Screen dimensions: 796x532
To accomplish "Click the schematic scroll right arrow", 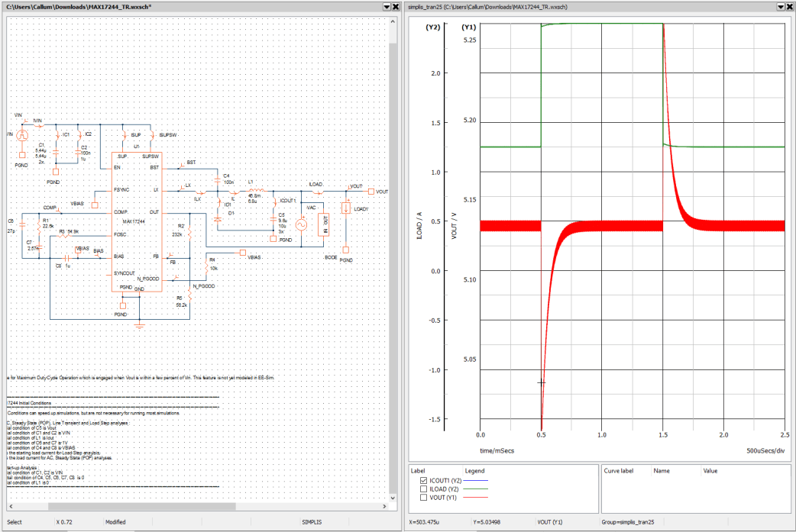I will pyautogui.click(x=385, y=506).
